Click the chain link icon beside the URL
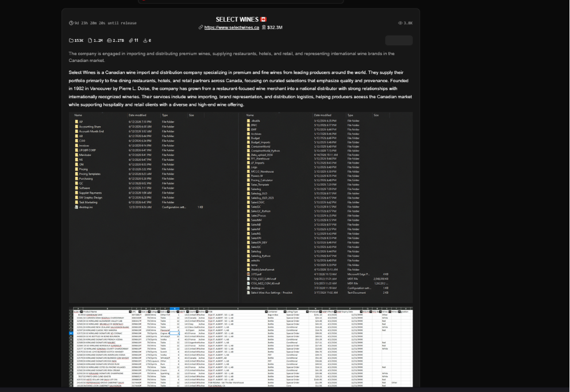Screen dimensions: 570x392 (201, 27)
